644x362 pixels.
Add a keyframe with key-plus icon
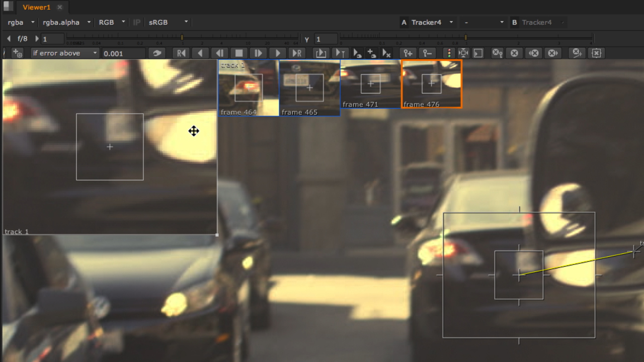pos(408,53)
